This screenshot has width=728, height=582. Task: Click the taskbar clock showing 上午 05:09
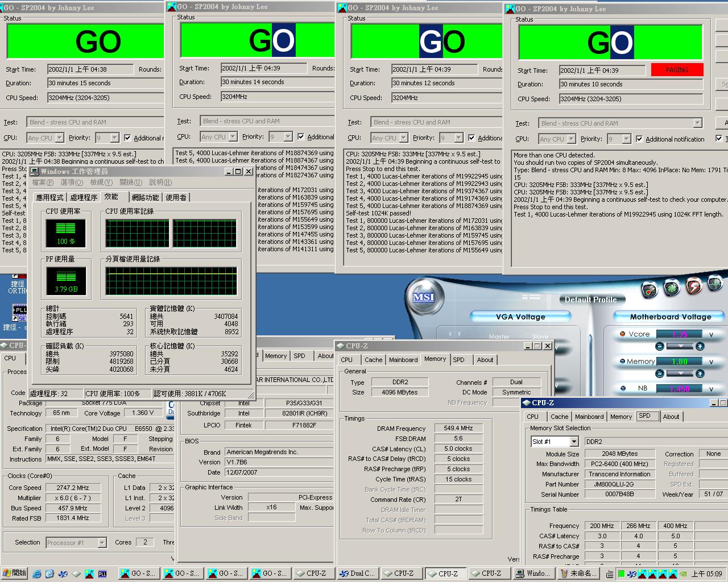(x=707, y=573)
